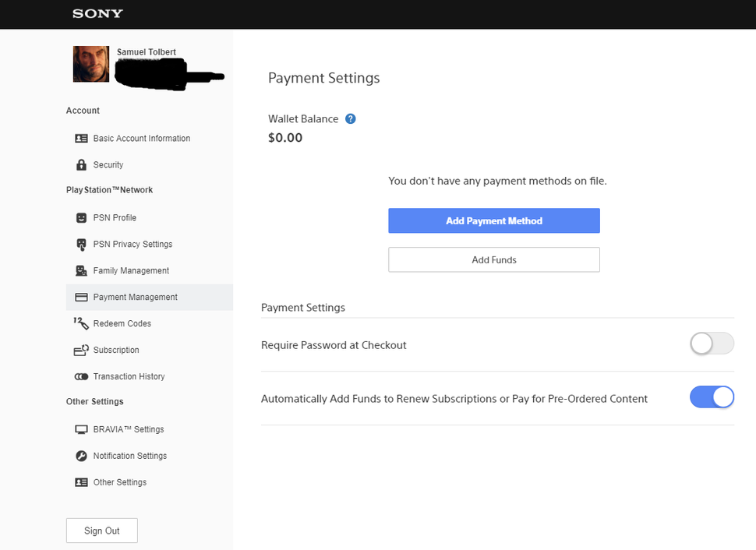Image resolution: width=756 pixels, height=550 pixels.
Task: Disable Automatically Add Funds toggle
Action: (x=712, y=397)
